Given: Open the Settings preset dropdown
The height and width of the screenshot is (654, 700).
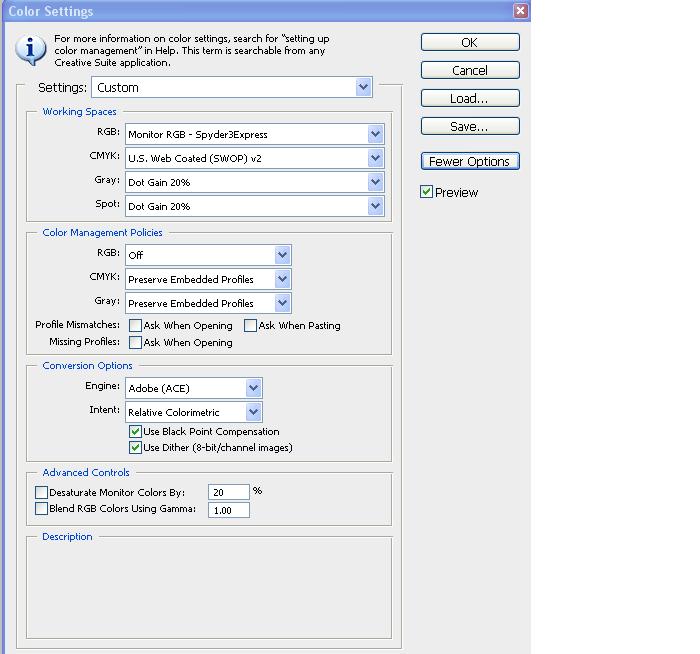Looking at the screenshot, I should [363, 88].
